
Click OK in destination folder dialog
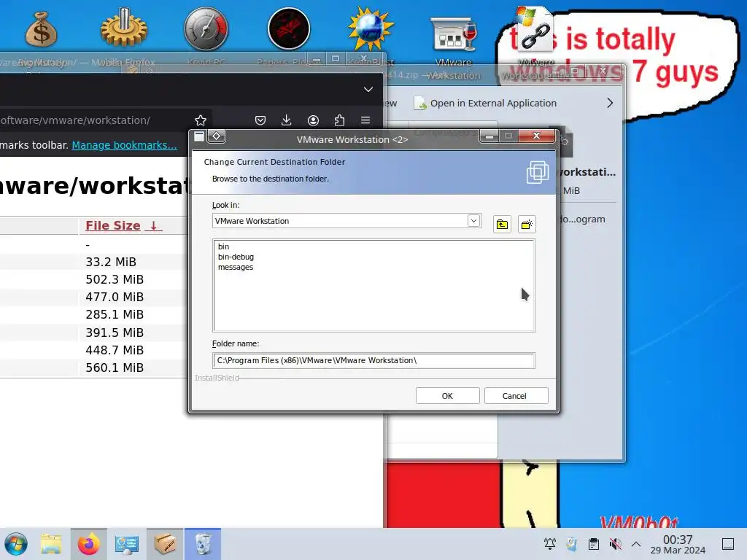point(447,396)
